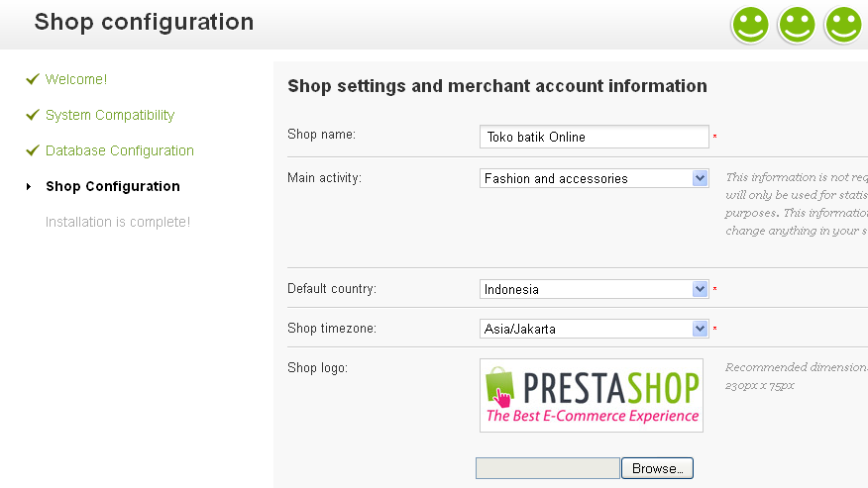Open the Shop timezone dropdown
Viewport: 868px width, 488px height.
point(594,329)
